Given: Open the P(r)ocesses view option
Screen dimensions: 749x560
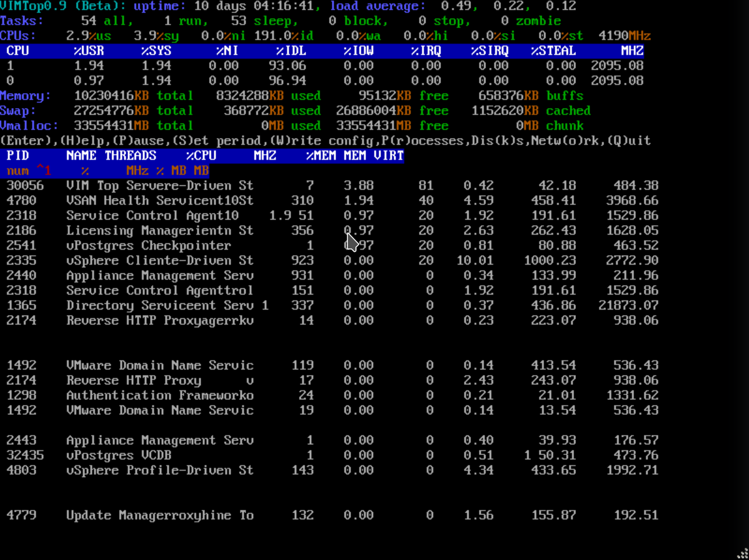Looking at the screenshot, I should (x=423, y=141).
